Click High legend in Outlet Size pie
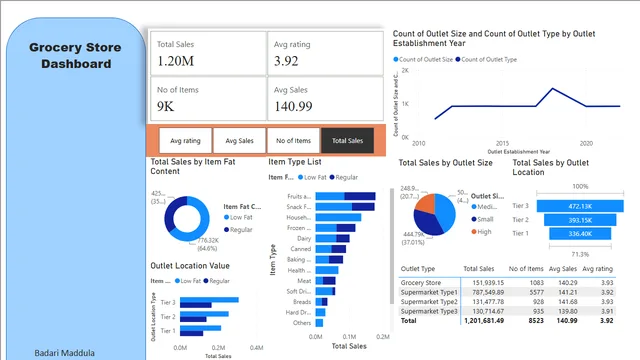The height and width of the screenshot is (360, 640). coord(481,231)
